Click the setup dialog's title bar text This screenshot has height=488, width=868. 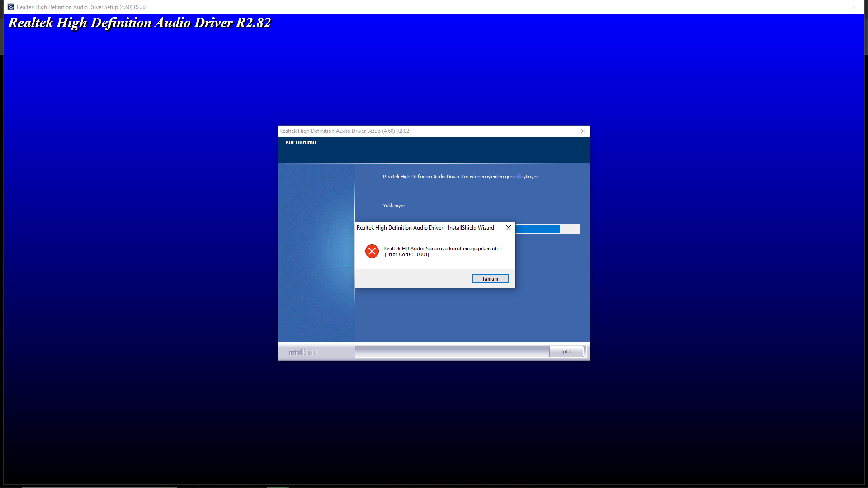344,131
